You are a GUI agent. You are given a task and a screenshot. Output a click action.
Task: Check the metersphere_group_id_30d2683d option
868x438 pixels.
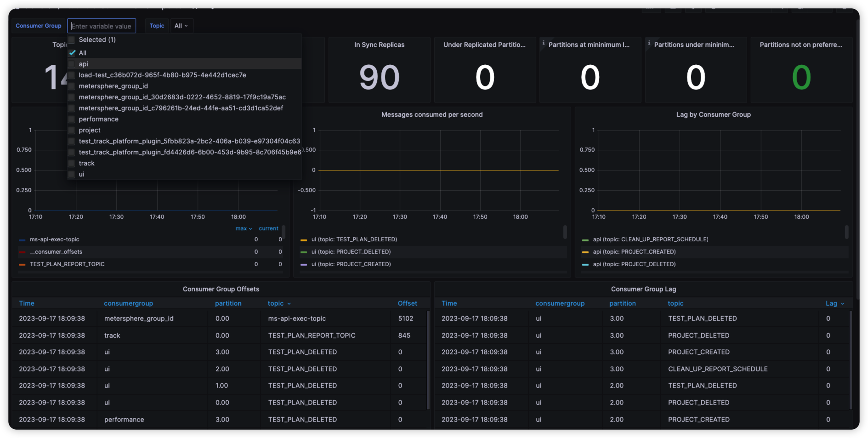pyautogui.click(x=72, y=97)
